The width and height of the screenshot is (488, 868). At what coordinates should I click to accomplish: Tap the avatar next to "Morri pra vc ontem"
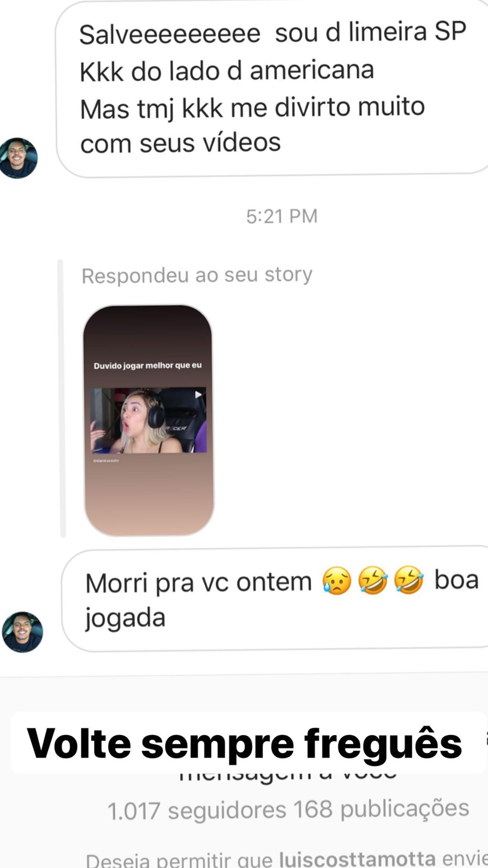pos(23,632)
